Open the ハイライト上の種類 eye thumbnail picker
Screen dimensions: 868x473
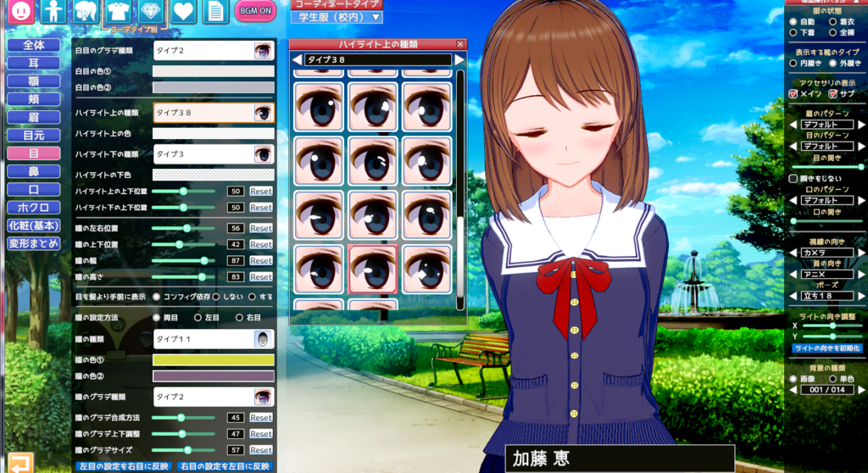[x=263, y=113]
